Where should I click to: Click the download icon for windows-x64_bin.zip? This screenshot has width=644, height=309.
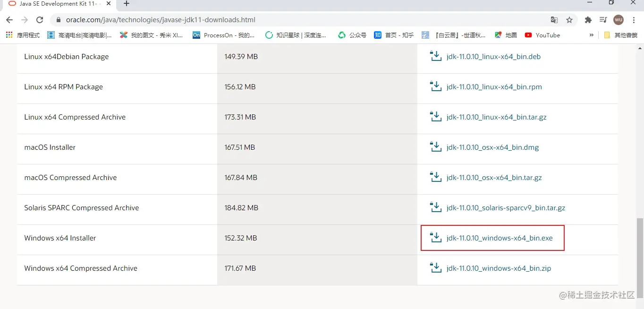click(435, 268)
